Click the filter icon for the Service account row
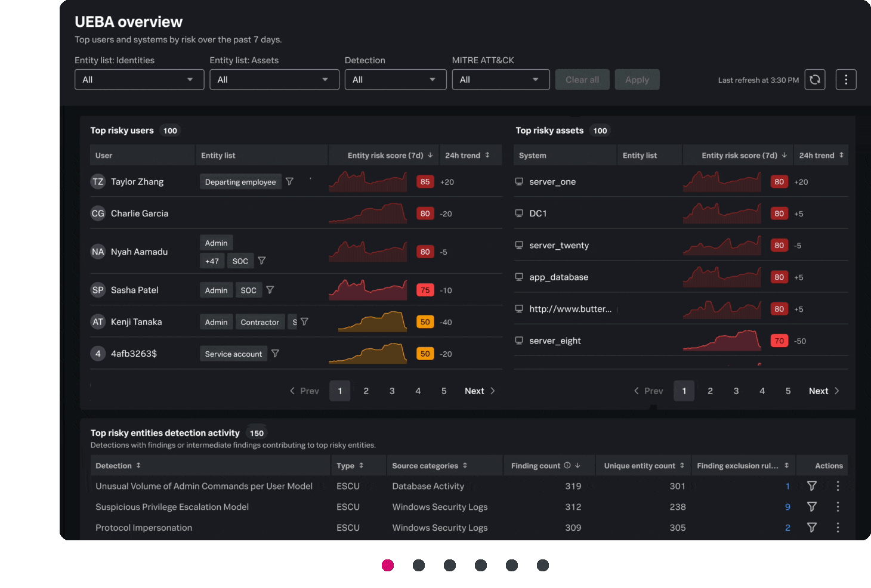871x588 pixels. point(275,353)
